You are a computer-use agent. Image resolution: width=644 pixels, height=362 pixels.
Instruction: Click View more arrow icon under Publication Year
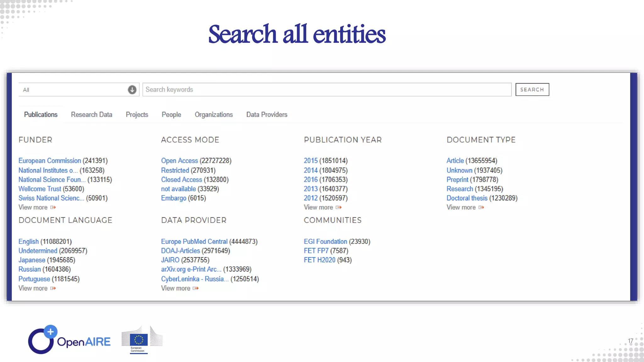point(339,207)
